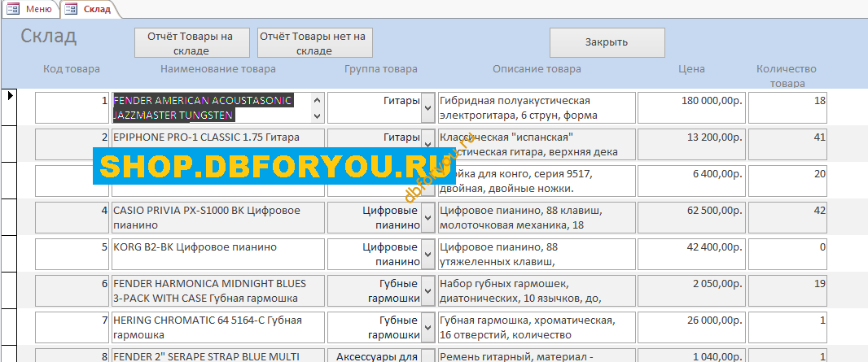
Task: Click the Цена column header
Action: point(692,69)
